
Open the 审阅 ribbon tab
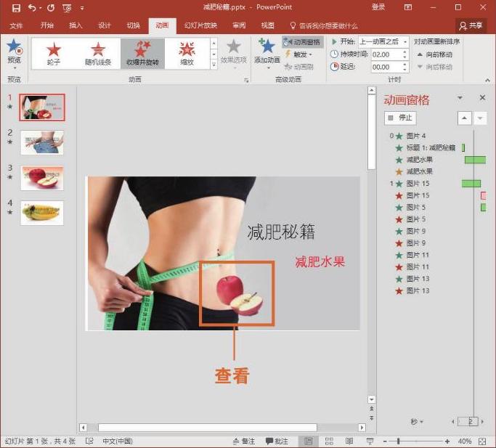tap(239, 25)
